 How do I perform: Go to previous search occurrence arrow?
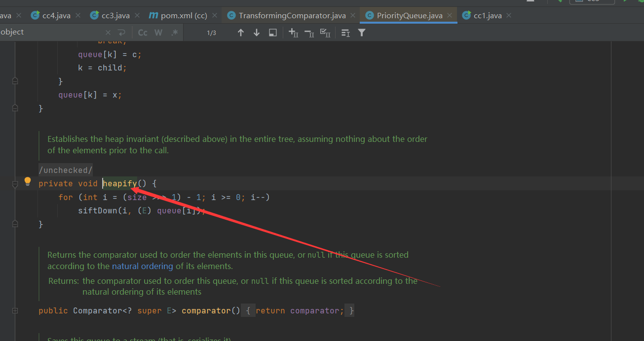tap(241, 33)
